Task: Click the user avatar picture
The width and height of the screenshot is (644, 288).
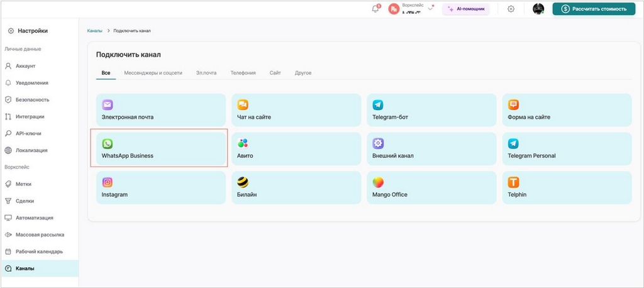Action: click(538, 9)
